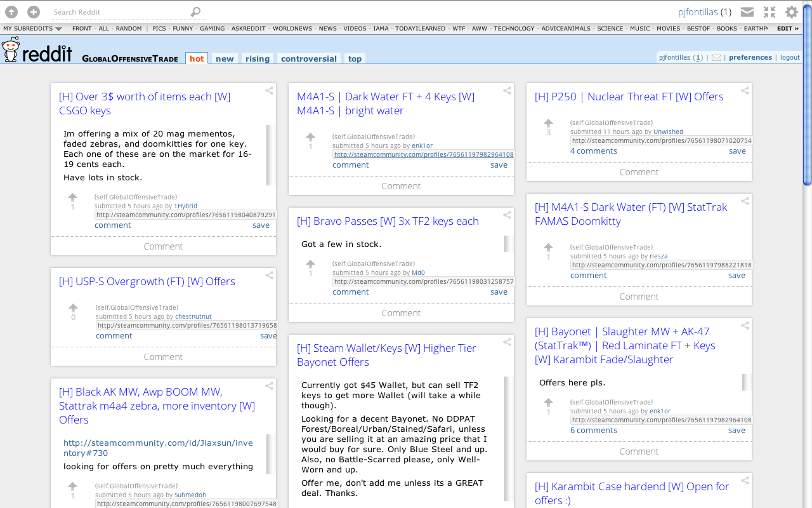Open the controversial tab
812x508 pixels.
point(309,58)
